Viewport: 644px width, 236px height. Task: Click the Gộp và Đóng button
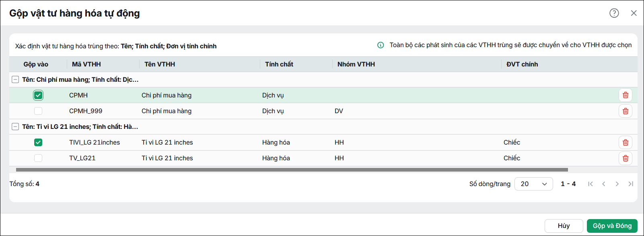pos(612,226)
